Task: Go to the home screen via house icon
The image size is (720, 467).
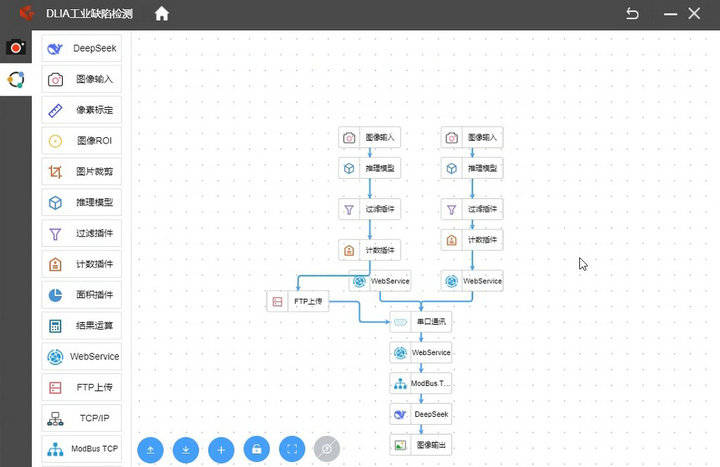Action: click(x=162, y=14)
